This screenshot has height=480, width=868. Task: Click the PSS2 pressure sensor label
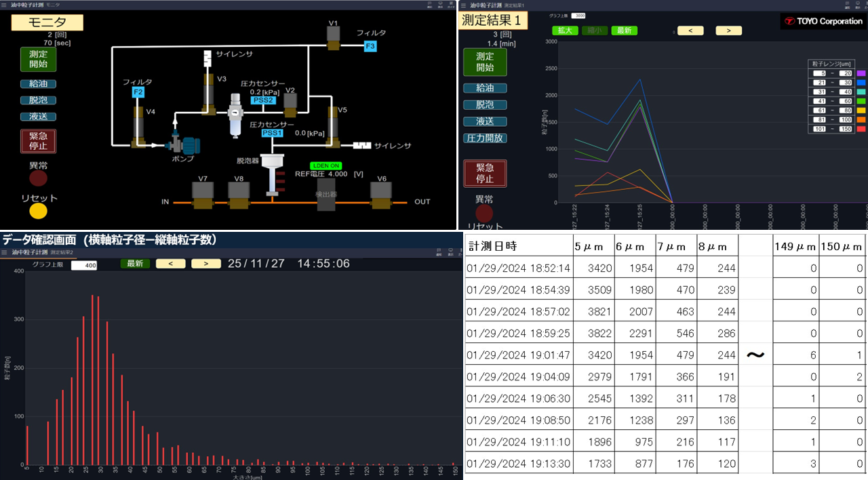tap(264, 100)
